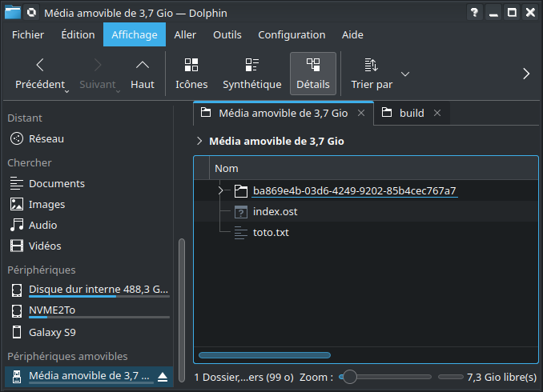Open the toolbar overflow chevron at right
The width and height of the screenshot is (543, 392).
point(526,74)
